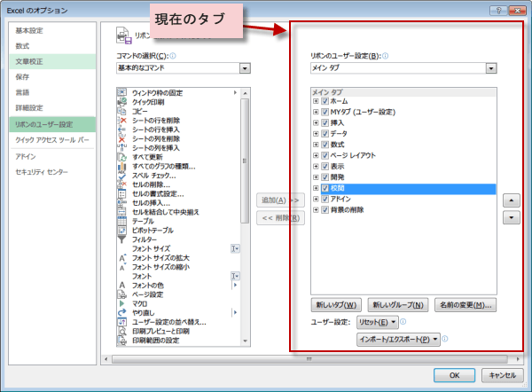The height and width of the screenshot is (392, 532).
Task: Click the Redo (やり直し) arrow icon
Action: 121,312
